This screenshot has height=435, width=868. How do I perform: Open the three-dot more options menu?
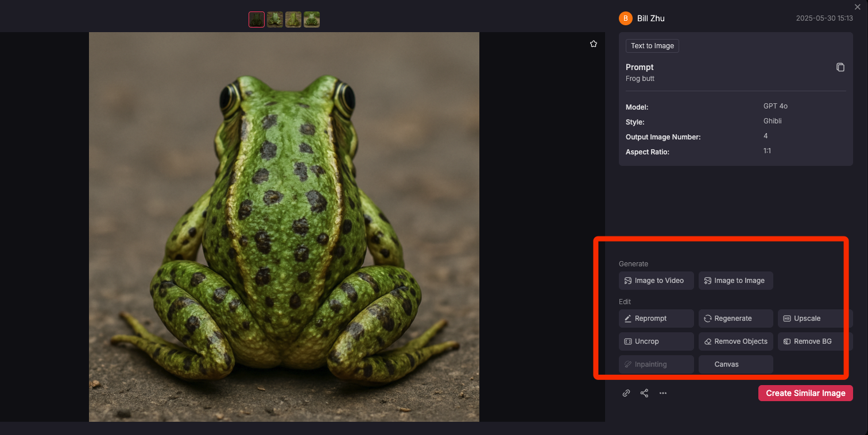pyautogui.click(x=663, y=393)
